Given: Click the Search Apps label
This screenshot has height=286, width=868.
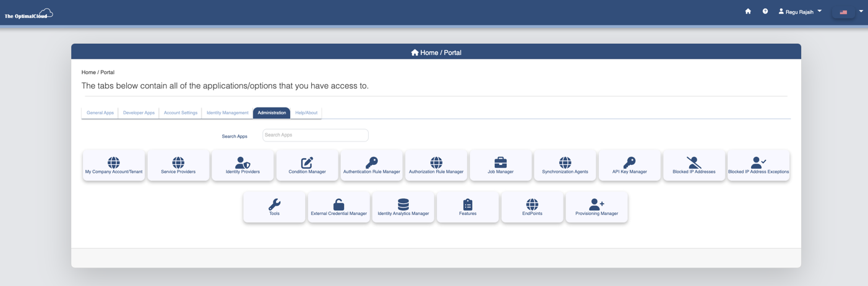Looking at the screenshot, I should 234,137.
